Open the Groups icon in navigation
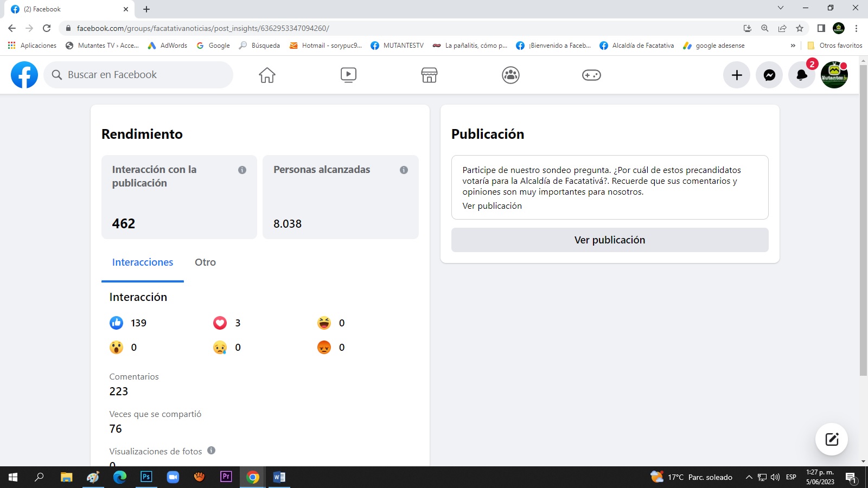The height and width of the screenshot is (488, 868). point(510,75)
